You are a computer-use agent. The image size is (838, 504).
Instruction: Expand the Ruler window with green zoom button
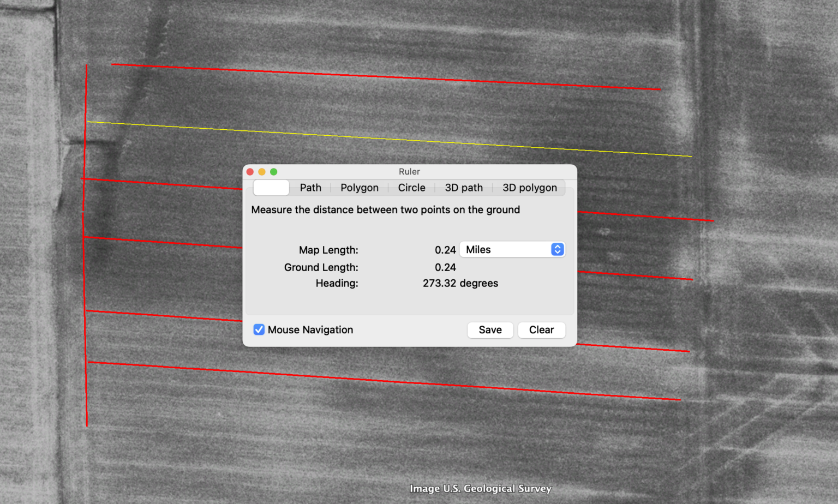point(273,171)
